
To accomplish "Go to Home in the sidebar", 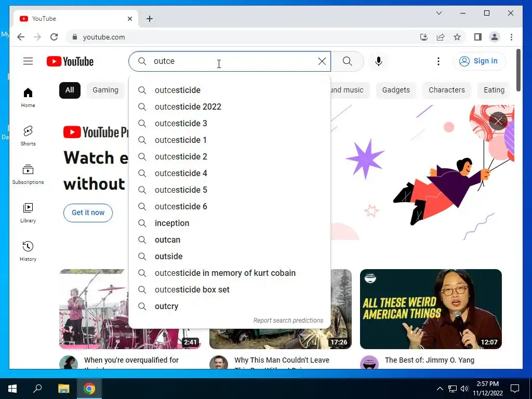I will [28, 98].
